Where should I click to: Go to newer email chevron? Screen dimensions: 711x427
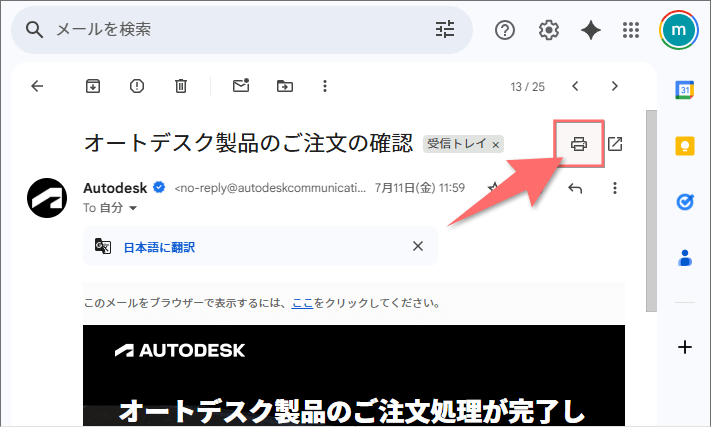click(575, 86)
